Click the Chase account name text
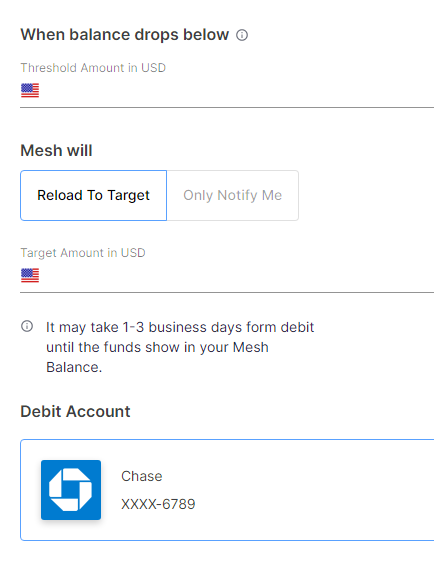 tap(142, 476)
